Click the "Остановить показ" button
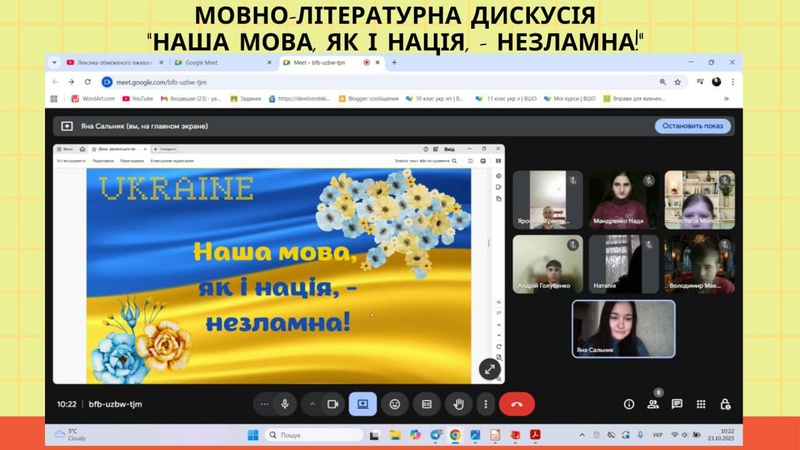 [693, 126]
